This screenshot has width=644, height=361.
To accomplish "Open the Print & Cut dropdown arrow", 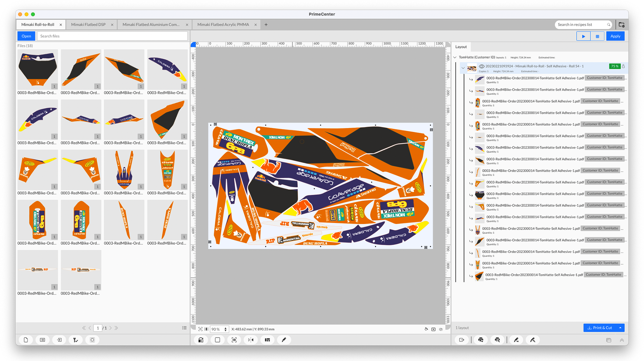I will coord(620,328).
